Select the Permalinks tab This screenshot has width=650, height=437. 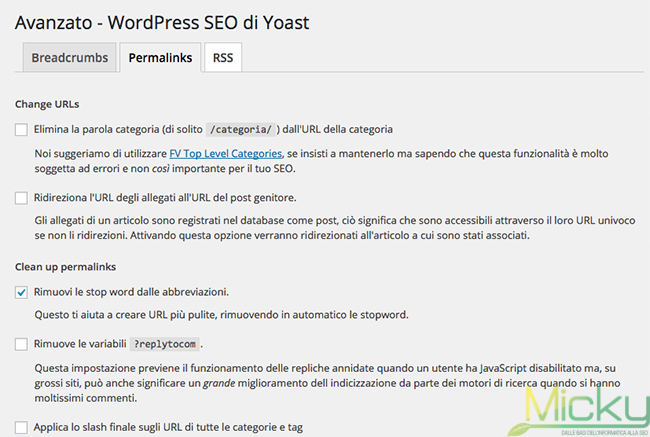[160, 57]
